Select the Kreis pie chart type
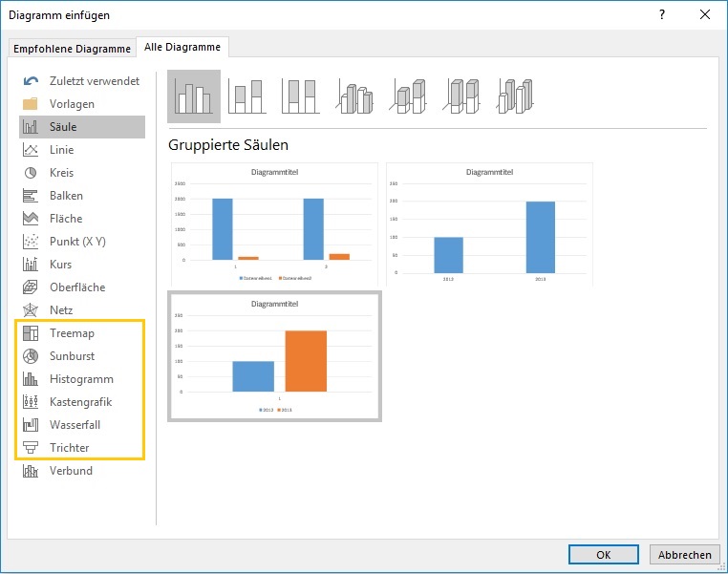728x574 pixels. click(61, 173)
